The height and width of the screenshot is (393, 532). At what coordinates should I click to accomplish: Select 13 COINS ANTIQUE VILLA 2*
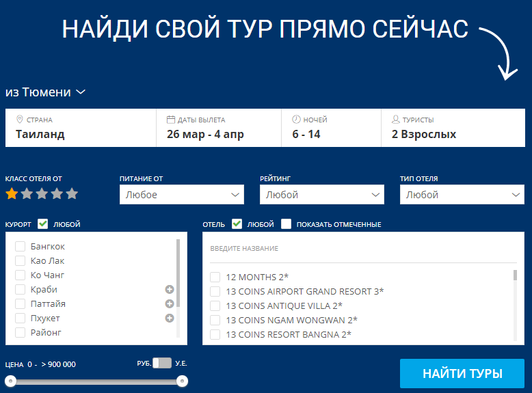point(215,306)
